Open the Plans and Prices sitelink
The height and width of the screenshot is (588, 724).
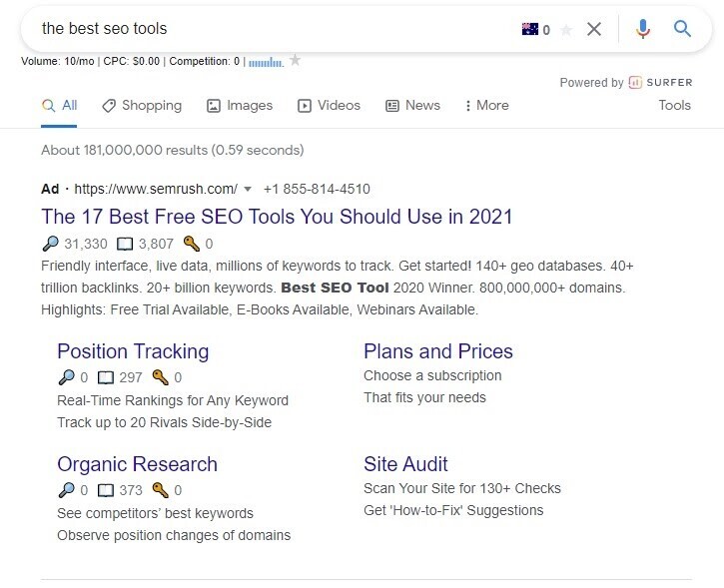[x=438, y=351]
